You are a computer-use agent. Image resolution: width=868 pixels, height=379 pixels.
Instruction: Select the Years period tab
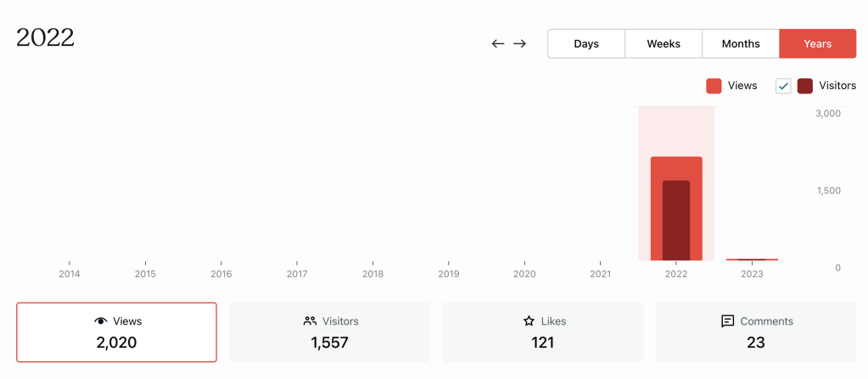818,44
